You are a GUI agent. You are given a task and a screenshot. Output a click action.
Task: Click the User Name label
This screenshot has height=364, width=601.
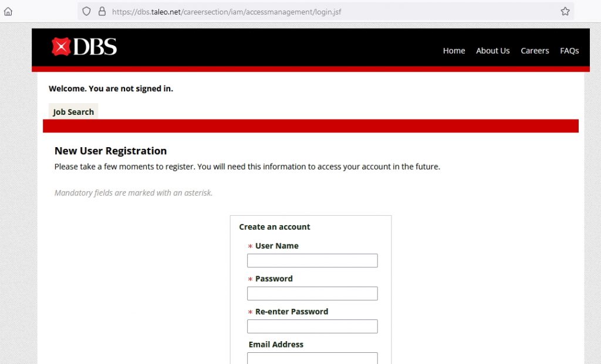pos(276,246)
